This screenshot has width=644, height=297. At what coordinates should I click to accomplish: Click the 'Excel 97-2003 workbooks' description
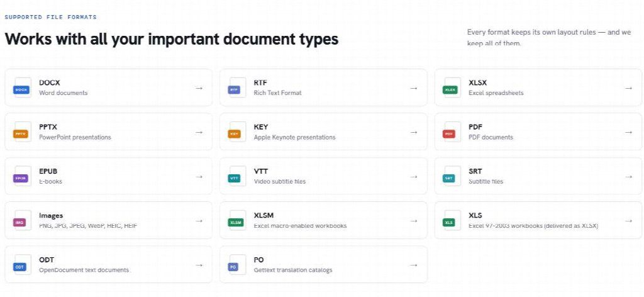pos(533,226)
